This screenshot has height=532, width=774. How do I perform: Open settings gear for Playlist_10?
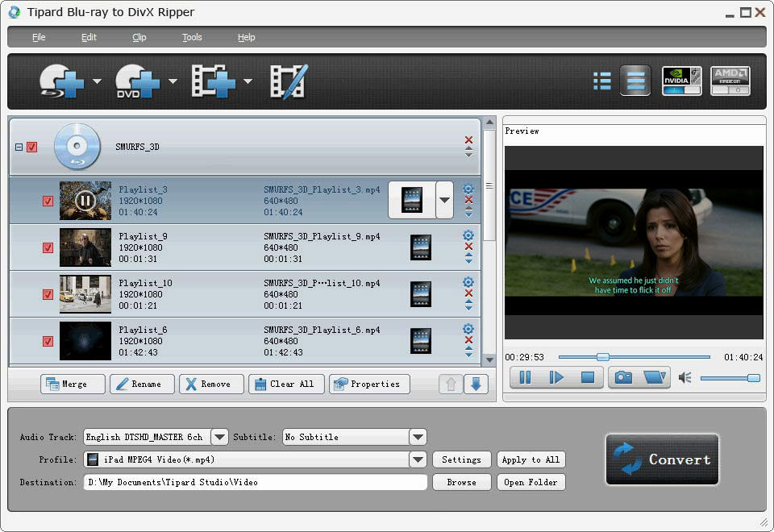pyautogui.click(x=468, y=282)
